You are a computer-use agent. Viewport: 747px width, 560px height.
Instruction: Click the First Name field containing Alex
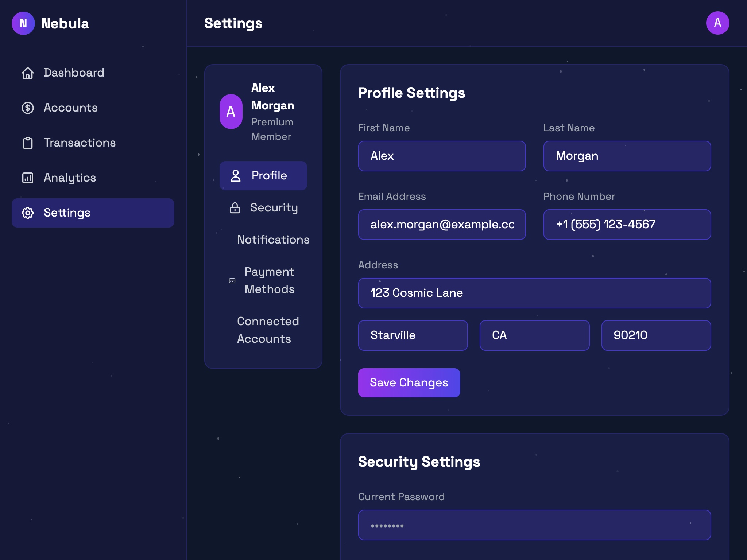442,156
